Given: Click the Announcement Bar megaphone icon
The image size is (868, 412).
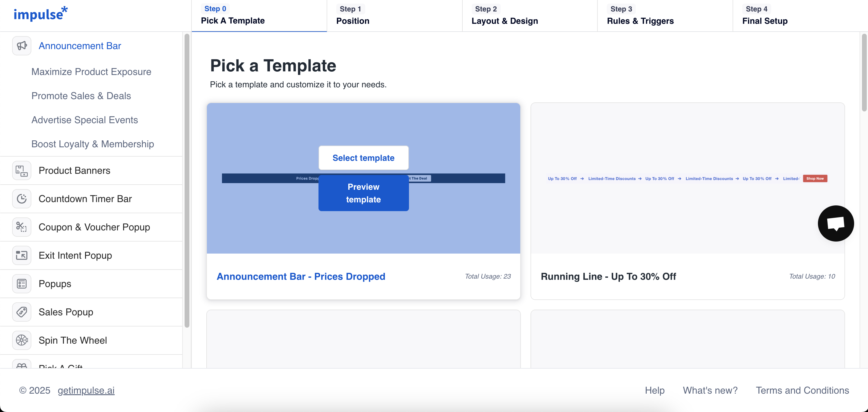Looking at the screenshot, I should [x=22, y=46].
